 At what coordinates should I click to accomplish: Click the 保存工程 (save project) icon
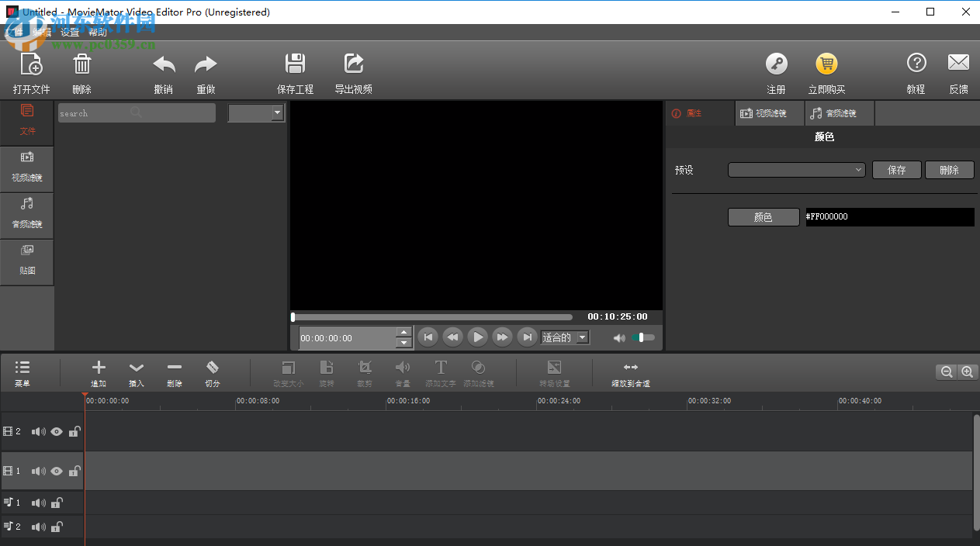click(295, 71)
